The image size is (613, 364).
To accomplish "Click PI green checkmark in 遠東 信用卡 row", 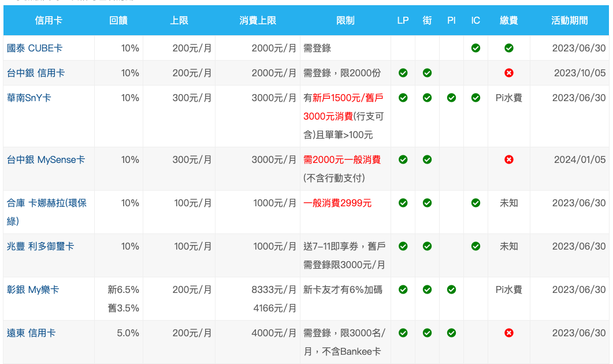I will click(x=452, y=333).
